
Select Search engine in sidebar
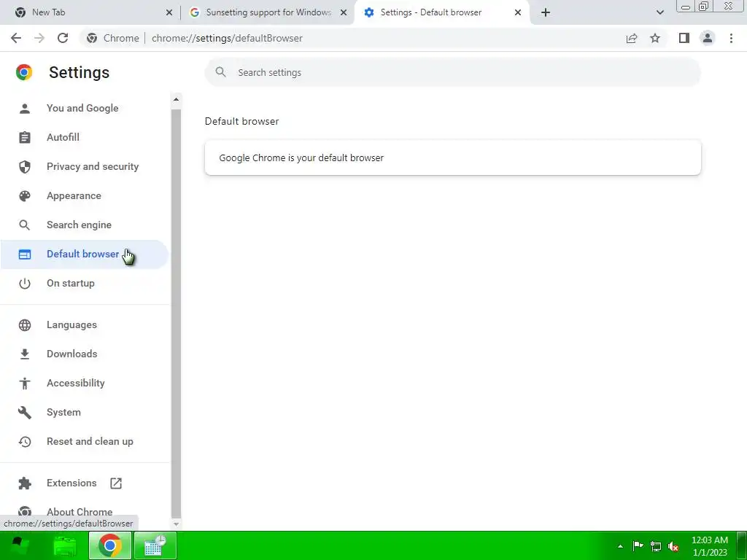[85, 225]
